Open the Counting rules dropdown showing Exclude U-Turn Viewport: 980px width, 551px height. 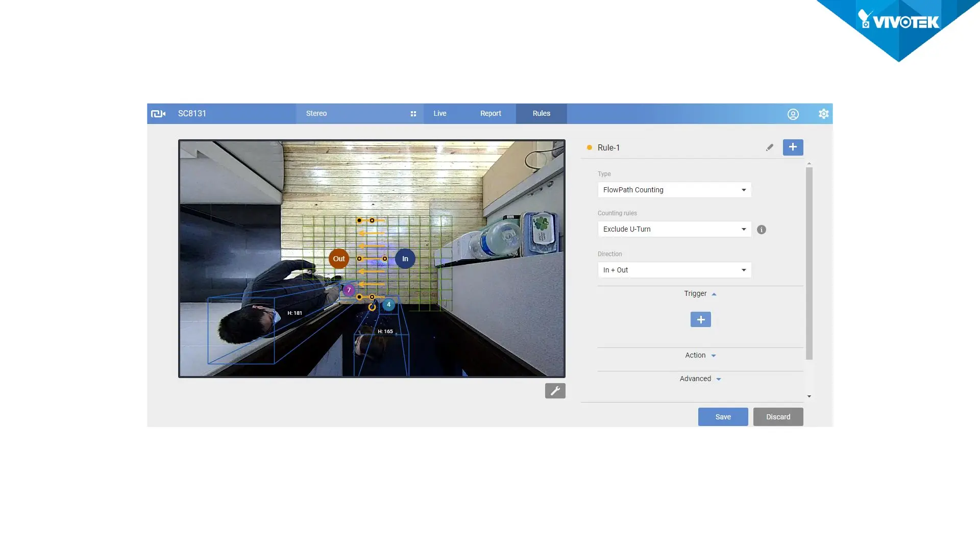click(x=674, y=229)
